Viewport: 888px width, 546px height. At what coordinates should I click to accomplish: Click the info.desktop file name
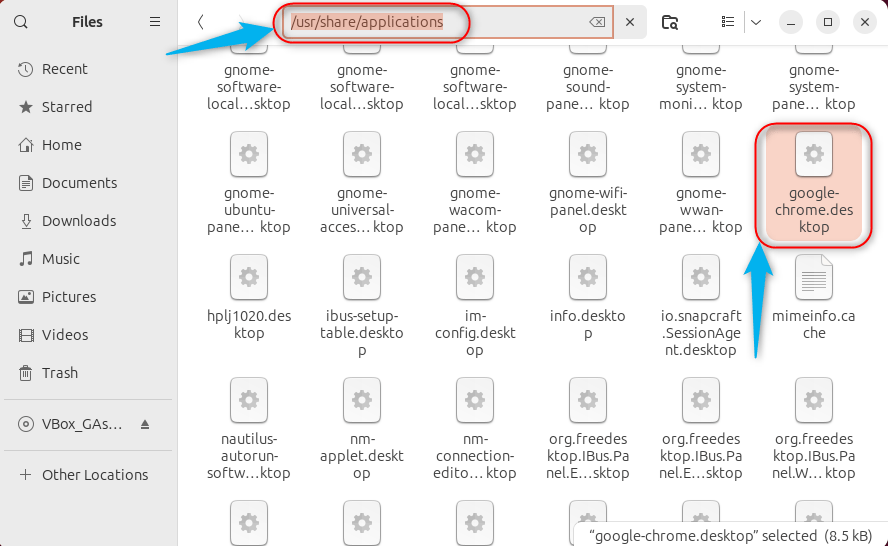[x=588, y=324]
